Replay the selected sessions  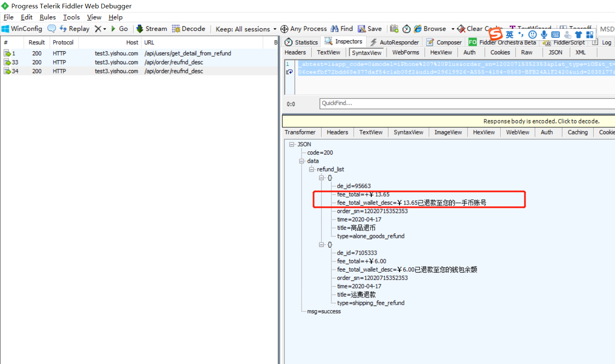pos(74,29)
